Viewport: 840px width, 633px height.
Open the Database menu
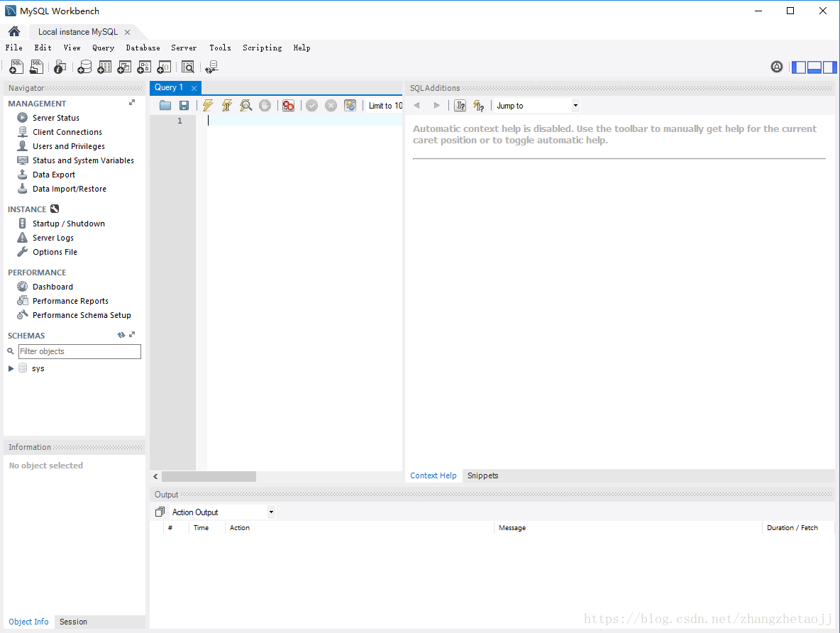pos(143,48)
